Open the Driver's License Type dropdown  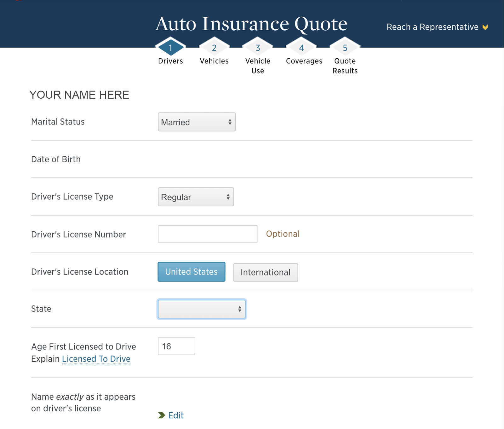pos(195,197)
